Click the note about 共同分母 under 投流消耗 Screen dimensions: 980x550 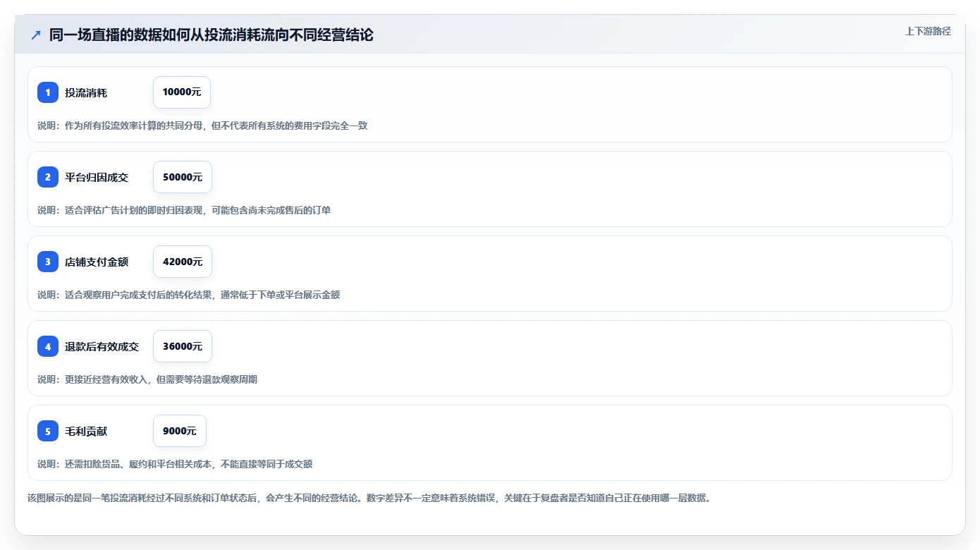[x=202, y=126]
